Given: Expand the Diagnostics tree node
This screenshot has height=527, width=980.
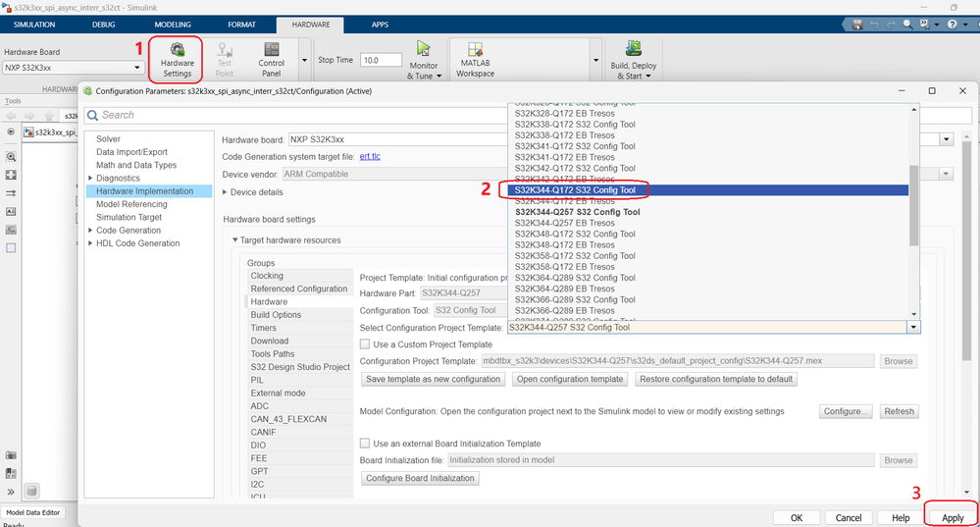Looking at the screenshot, I should click(90, 179).
